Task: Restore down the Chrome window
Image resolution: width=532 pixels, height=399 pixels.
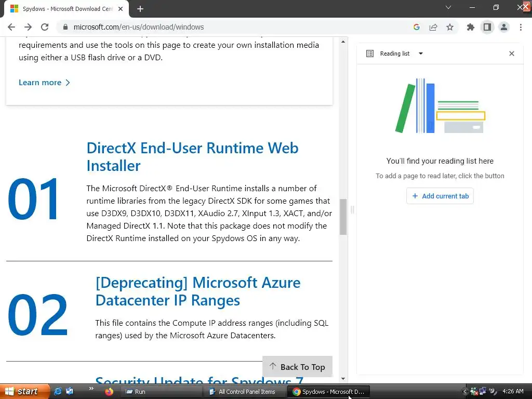Action: tap(496, 7)
